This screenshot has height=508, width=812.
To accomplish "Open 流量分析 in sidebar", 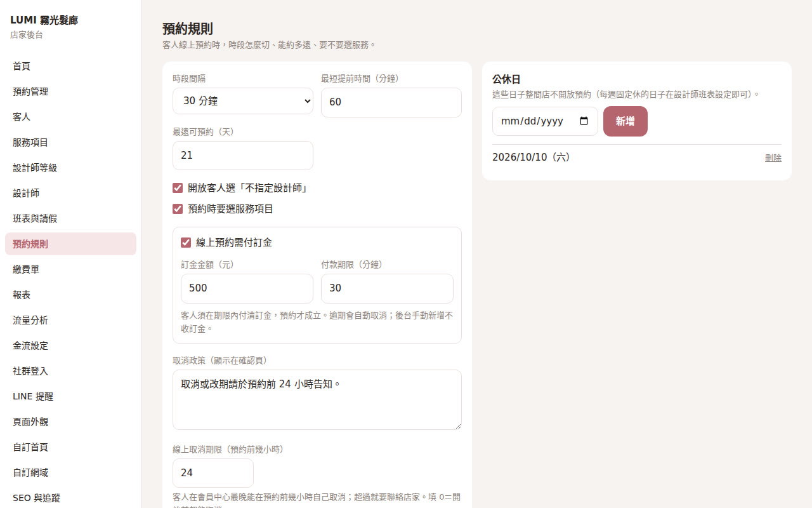I will (70, 320).
